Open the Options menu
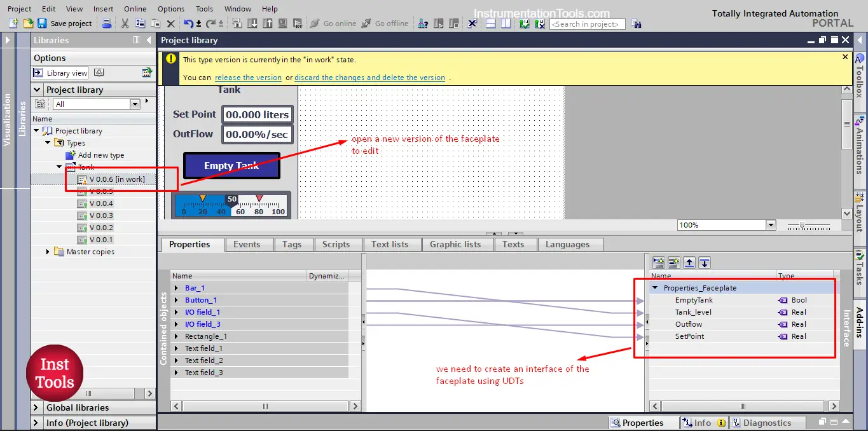Image resolution: width=868 pixels, height=431 pixels. 171,9
